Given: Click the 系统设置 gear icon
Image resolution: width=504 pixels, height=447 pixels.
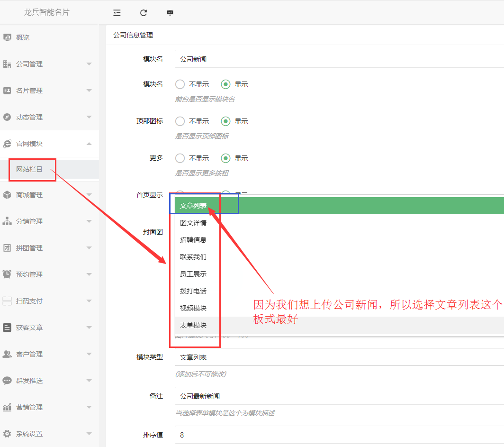Looking at the screenshot, I should click(7, 434).
